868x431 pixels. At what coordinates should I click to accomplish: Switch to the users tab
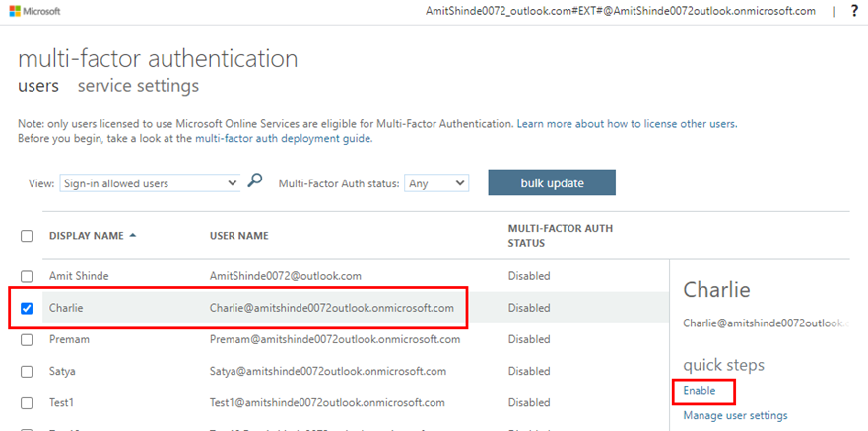(x=38, y=86)
